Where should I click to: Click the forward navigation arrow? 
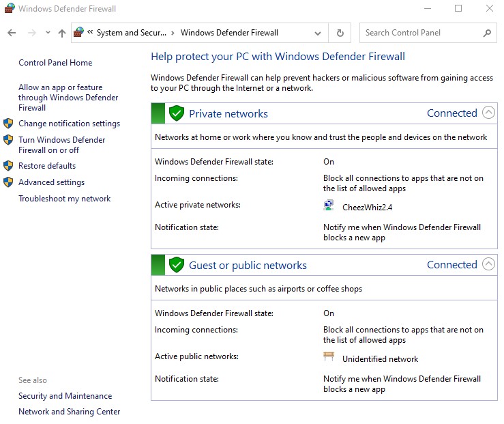(32, 33)
